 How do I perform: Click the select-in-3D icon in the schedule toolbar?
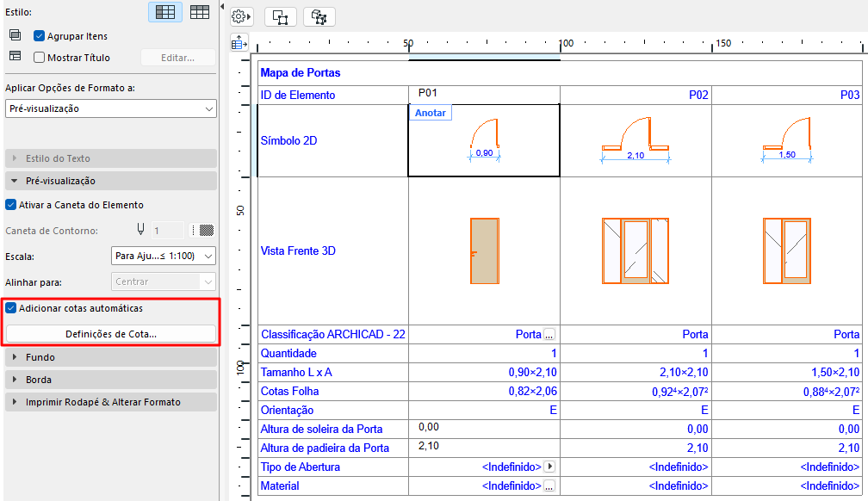[x=319, y=16]
